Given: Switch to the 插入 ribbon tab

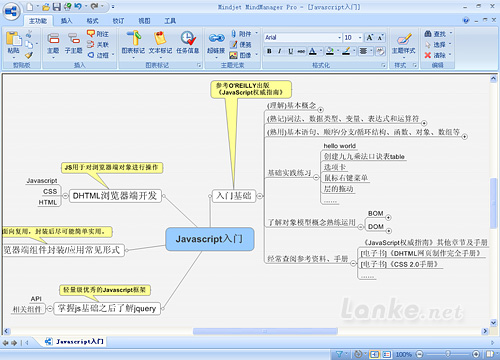Looking at the screenshot, I should (67, 21).
